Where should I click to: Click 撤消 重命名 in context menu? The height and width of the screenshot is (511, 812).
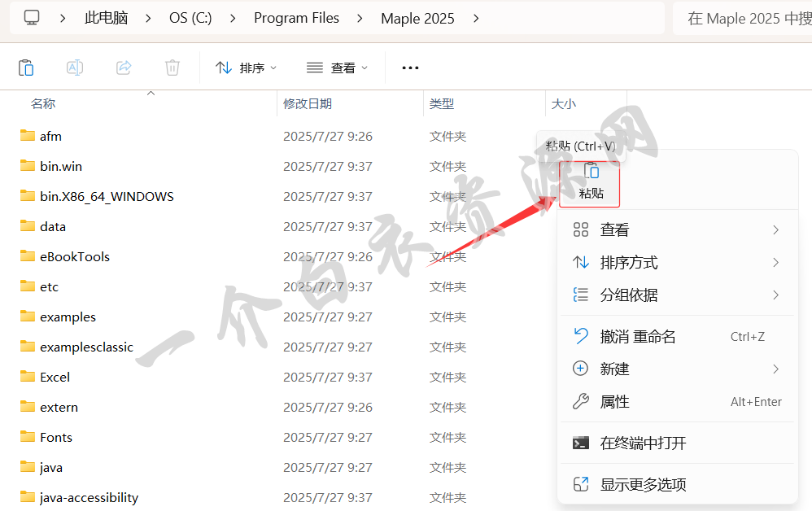pos(676,337)
